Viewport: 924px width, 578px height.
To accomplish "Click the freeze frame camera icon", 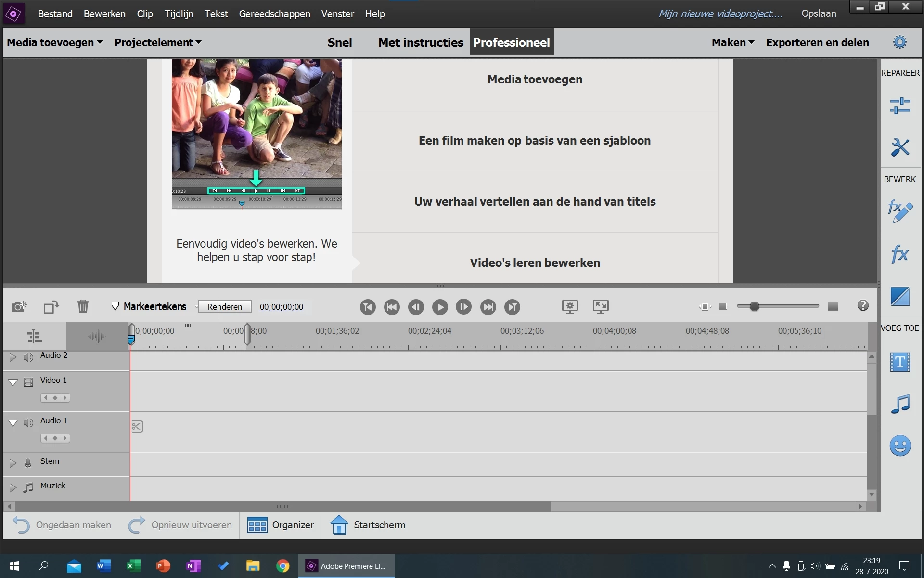I will click(19, 306).
